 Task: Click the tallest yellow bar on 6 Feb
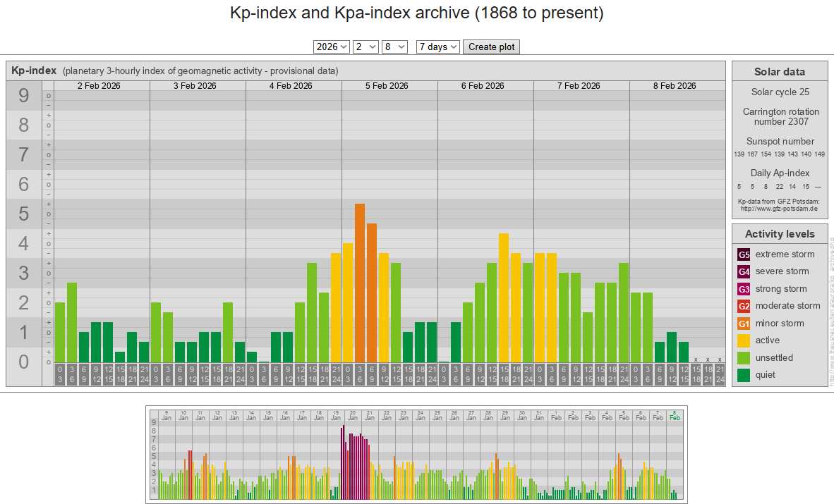point(504,296)
